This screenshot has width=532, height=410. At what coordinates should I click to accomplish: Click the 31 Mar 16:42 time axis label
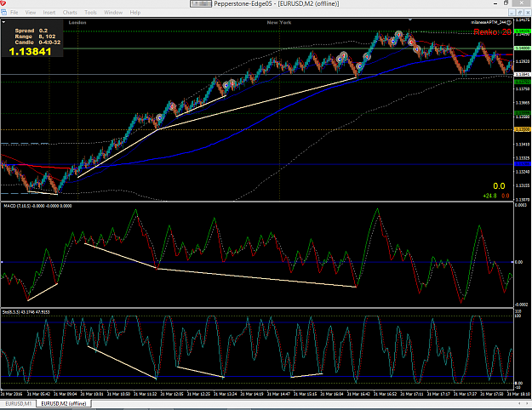pos(358,394)
